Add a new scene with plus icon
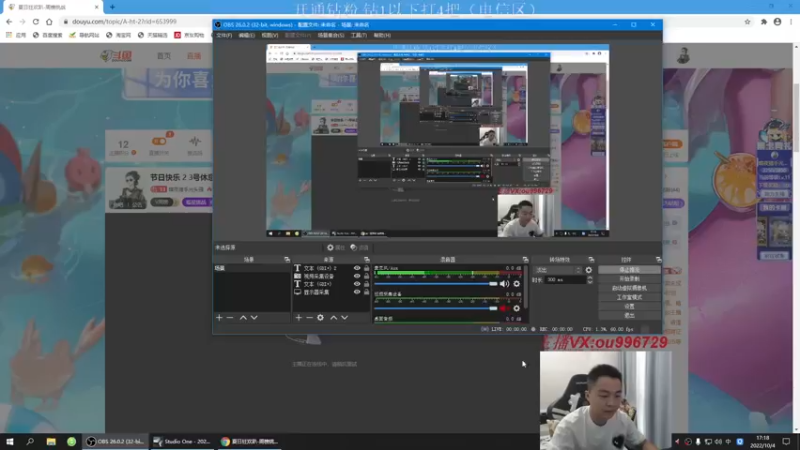 [219, 317]
